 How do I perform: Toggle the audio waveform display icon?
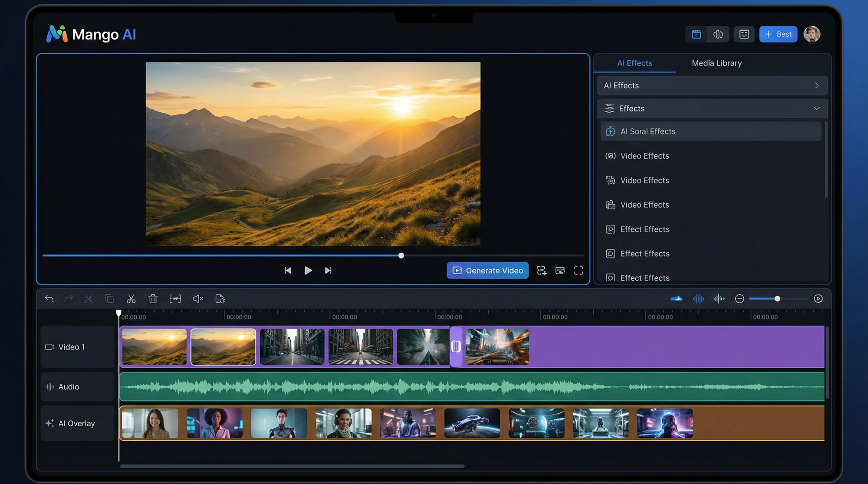pyautogui.click(x=698, y=299)
